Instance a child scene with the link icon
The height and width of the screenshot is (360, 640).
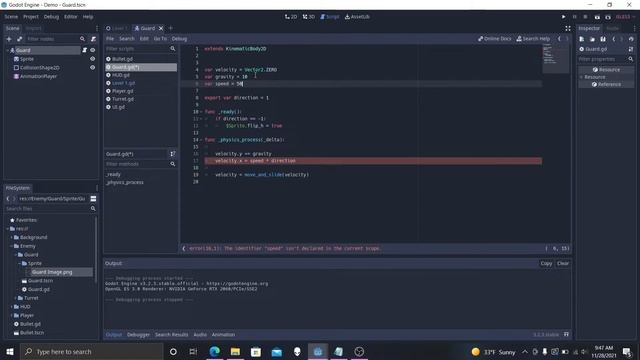(20, 39)
